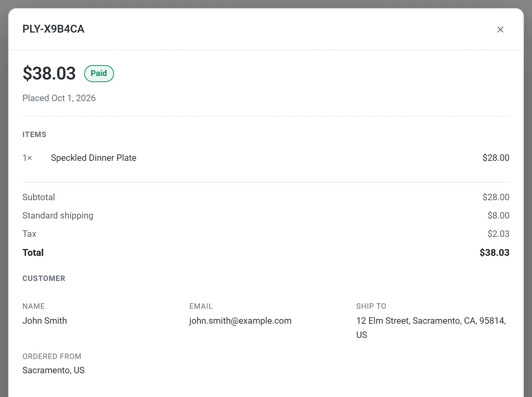Click the Speckled Dinner Plate price $28.00

[496, 158]
